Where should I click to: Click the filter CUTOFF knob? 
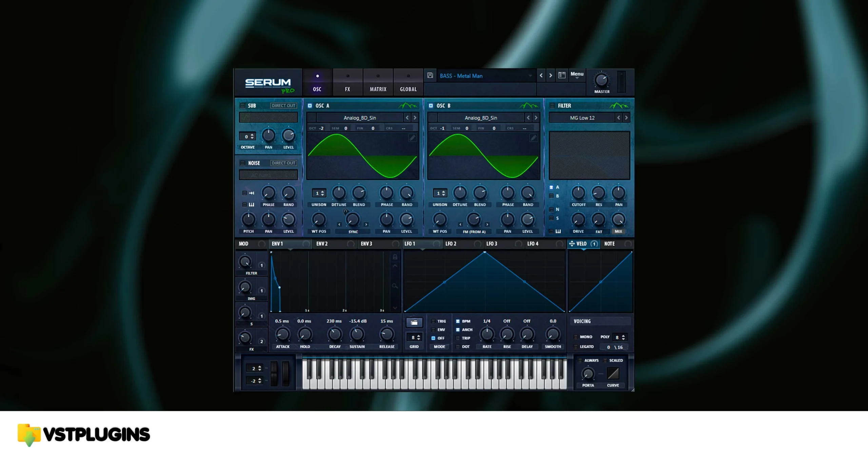(x=578, y=193)
